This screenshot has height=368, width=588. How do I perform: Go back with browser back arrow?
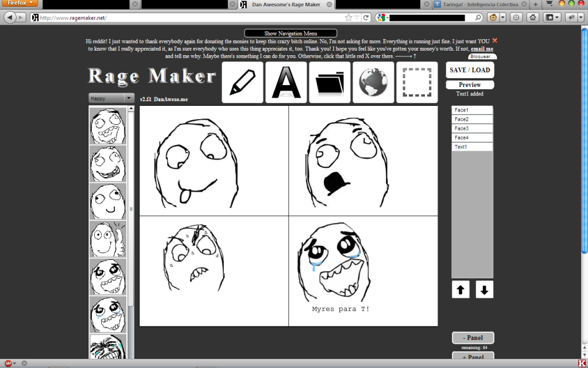click(10, 17)
